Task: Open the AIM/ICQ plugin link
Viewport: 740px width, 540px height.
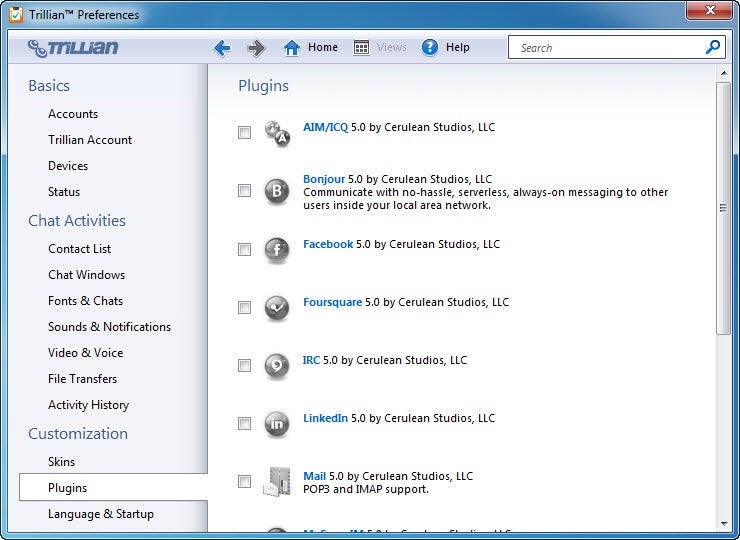Action: click(x=326, y=127)
